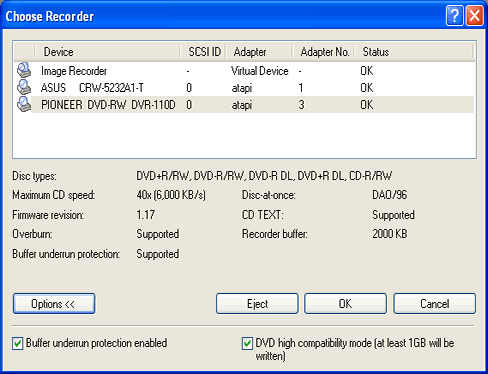Click the 2000 KB recorder buffer value
The width and height of the screenshot is (488, 374).
[x=390, y=234]
